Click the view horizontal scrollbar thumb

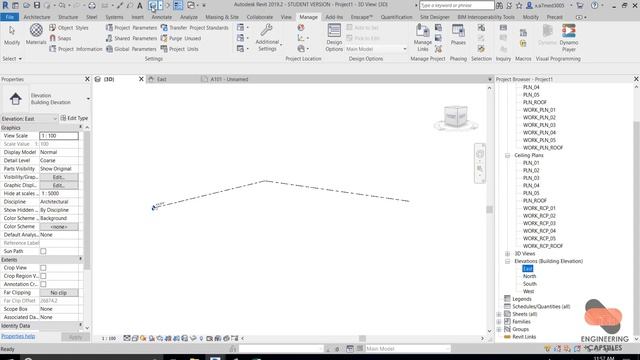(x=362, y=338)
